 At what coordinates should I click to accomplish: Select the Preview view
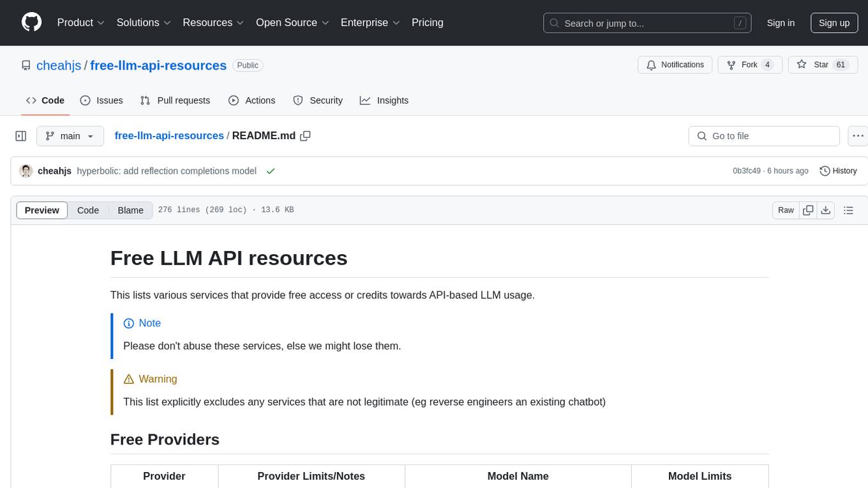click(x=42, y=210)
